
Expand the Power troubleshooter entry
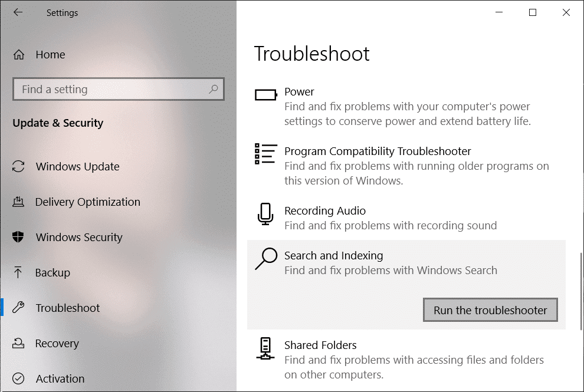point(299,92)
